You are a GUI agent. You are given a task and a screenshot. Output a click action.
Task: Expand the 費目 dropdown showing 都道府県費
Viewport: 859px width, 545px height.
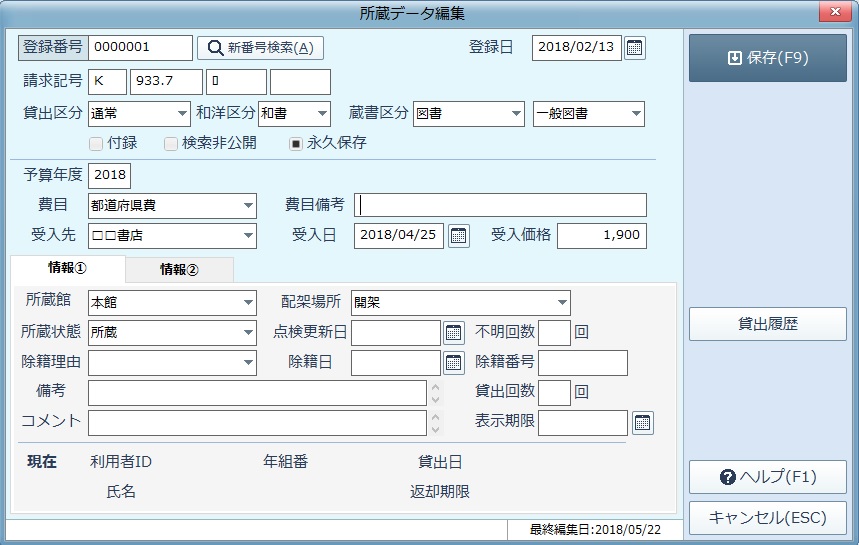click(x=172, y=206)
